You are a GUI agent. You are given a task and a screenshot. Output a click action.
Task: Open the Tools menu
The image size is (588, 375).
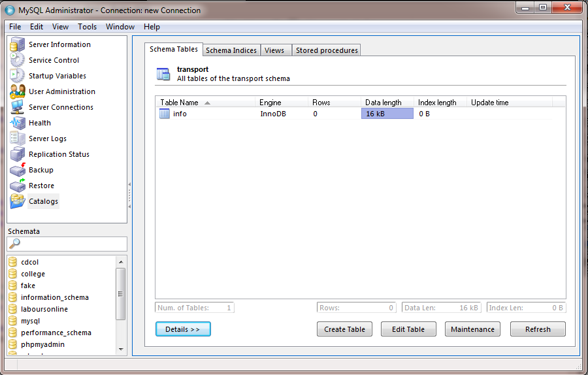click(87, 27)
